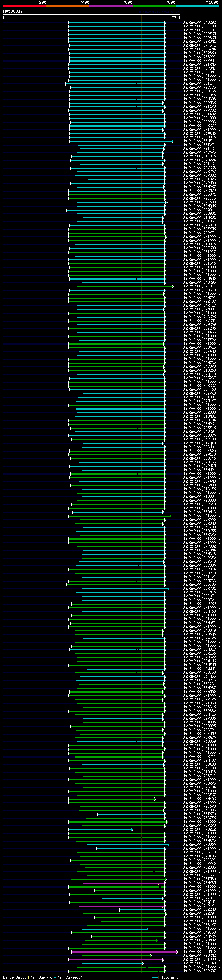Click the cyan alignment bar for UniRef100_B6UF11
The width and height of the screenshot is (222, 980).
(x=121, y=141)
